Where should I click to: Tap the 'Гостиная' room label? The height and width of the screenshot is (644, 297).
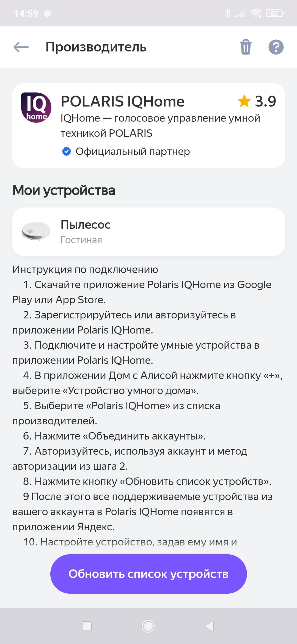(x=81, y=240)
